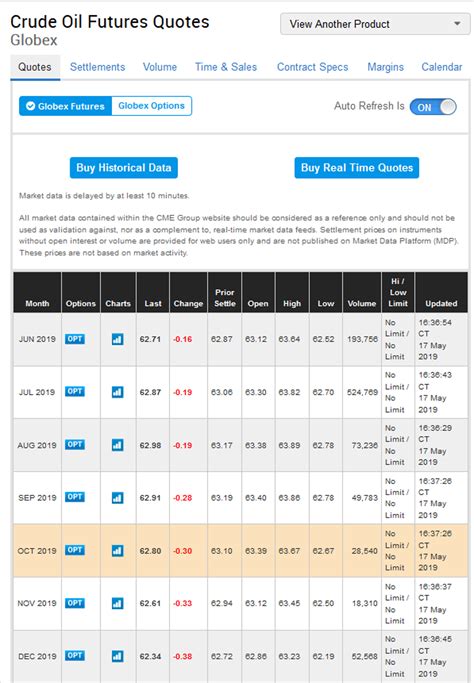The image size is (474, 683).
Task: Click the OPT options badge for OCT 2019
Action: [75, 550]
